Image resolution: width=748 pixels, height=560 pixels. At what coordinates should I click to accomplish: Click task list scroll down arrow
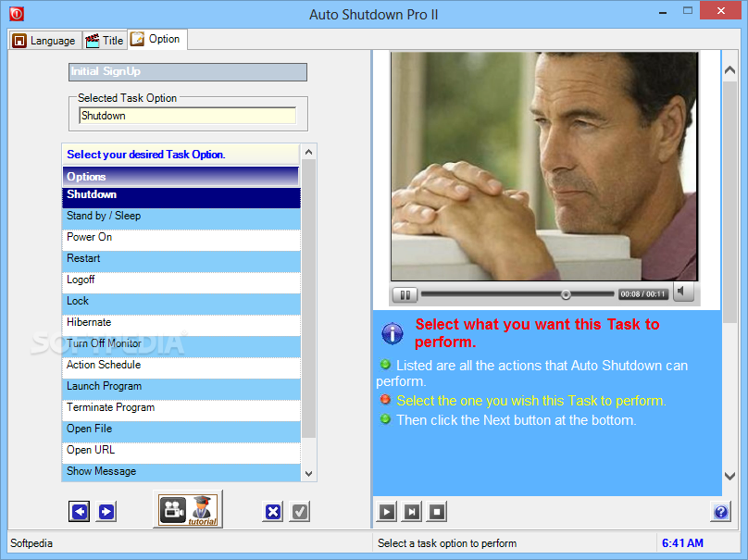tap(308, 474)
